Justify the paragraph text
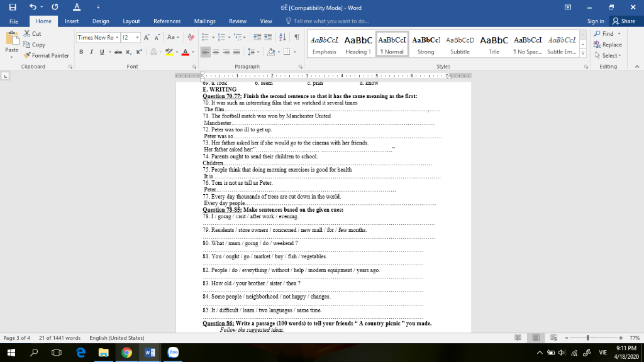This screenshot has height=362, width=644. 236,52
